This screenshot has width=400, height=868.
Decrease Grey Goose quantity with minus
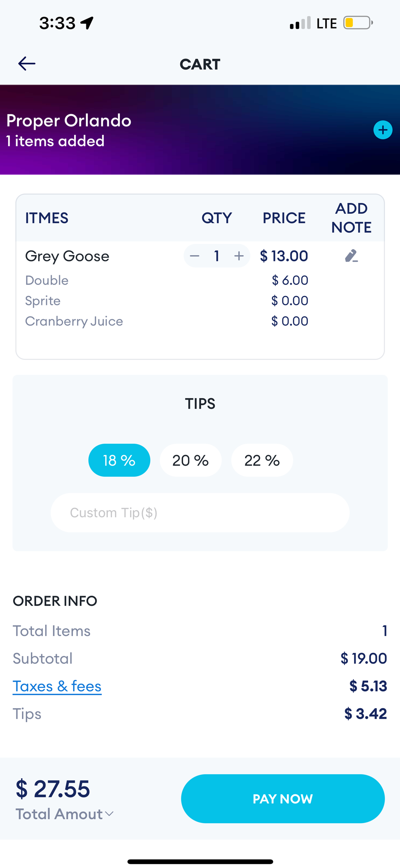[195, 256]
